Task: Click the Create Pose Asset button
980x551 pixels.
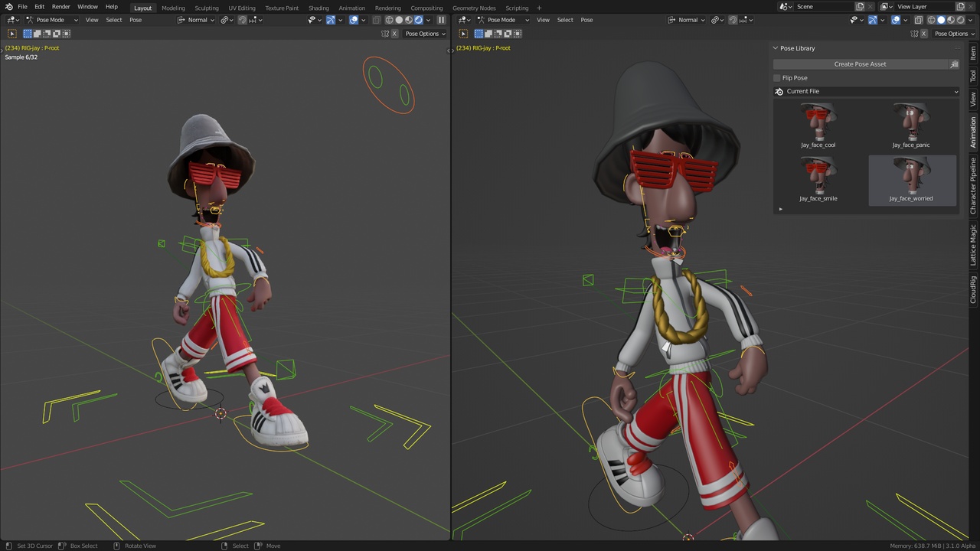Action: click(x=860, y=64)
